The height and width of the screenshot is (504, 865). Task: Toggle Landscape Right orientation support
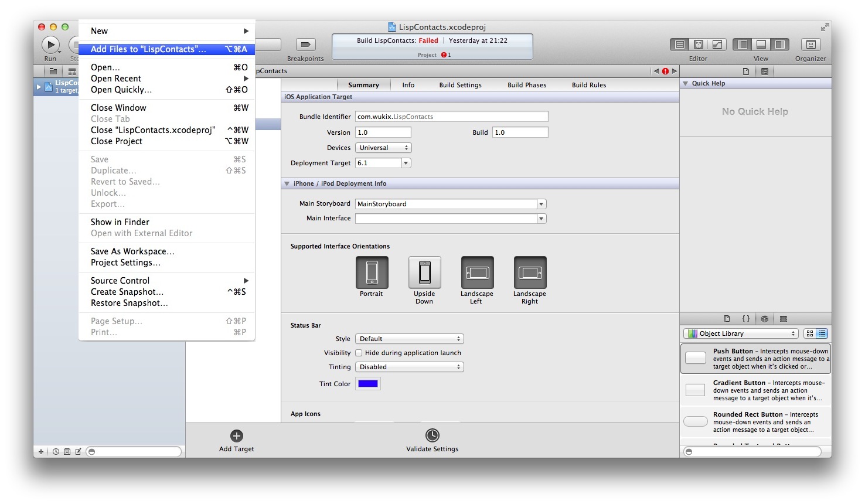(530, 273)
